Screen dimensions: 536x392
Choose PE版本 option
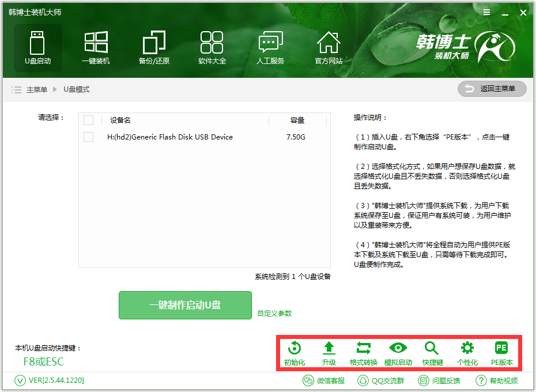tap(501, 354)
